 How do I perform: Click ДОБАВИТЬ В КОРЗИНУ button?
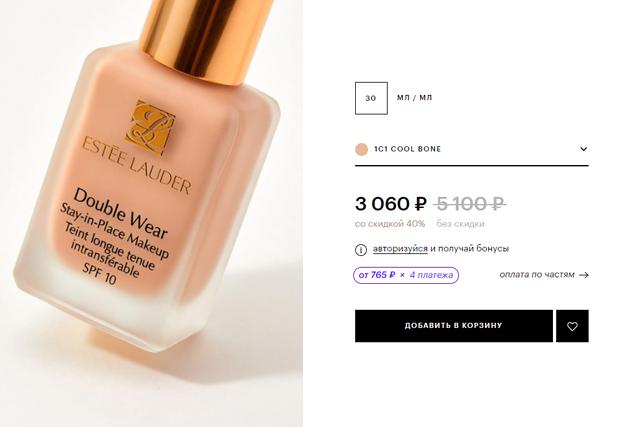click(453, 326)
